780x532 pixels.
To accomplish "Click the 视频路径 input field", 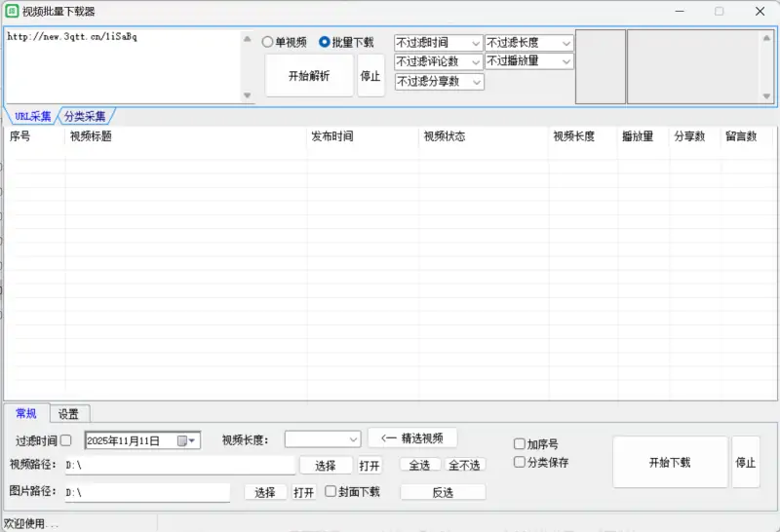I will [179, 465].
